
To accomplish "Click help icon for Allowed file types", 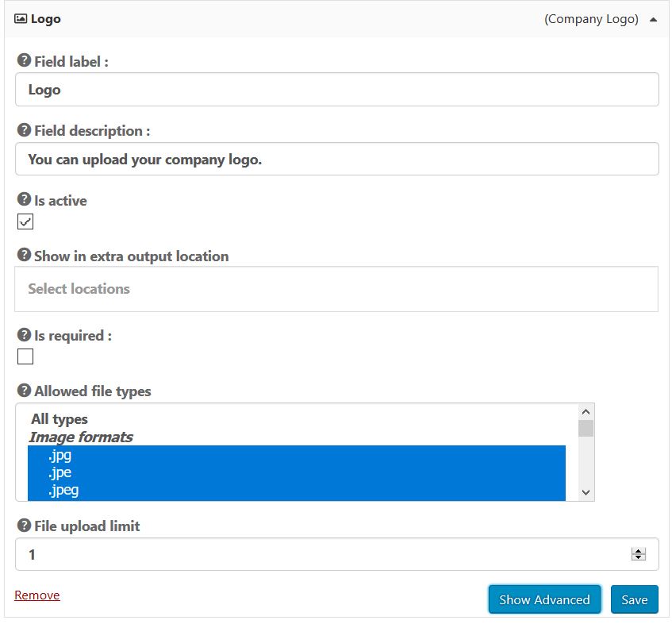I will click(24, 391).
